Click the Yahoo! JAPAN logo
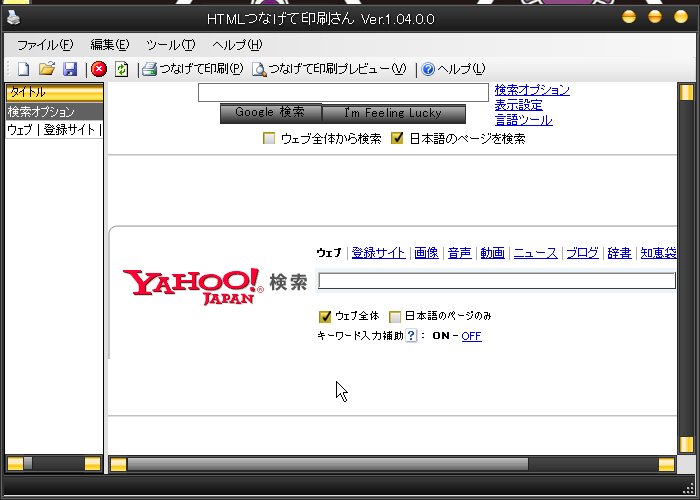This screenshot has width=700, height=500. [193, 286]
